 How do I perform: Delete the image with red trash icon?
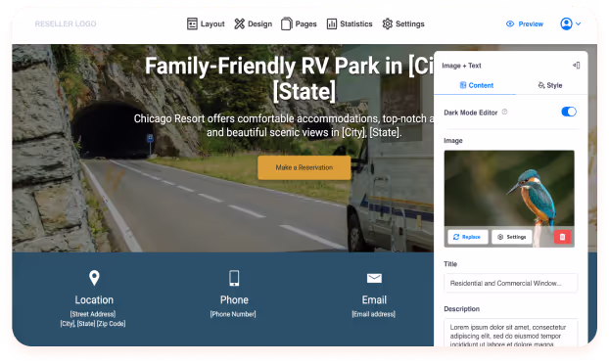(562, 237)
